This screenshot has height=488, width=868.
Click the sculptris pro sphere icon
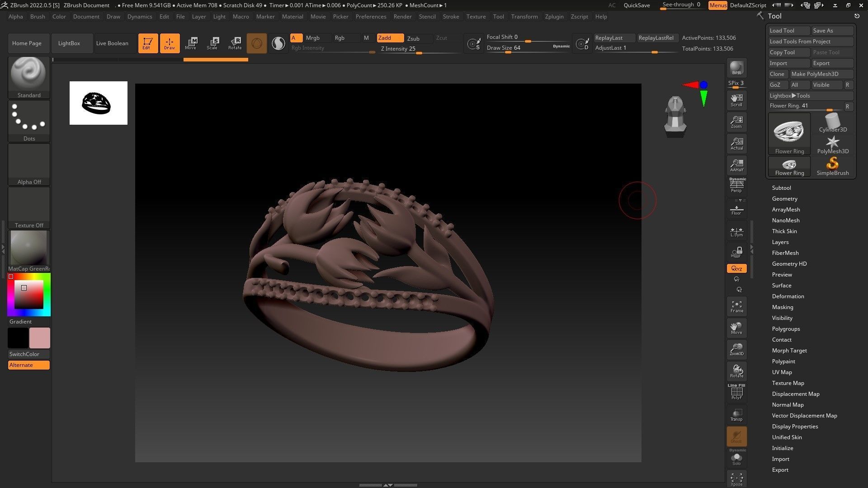pyautogui.click(x=256, y=43)
